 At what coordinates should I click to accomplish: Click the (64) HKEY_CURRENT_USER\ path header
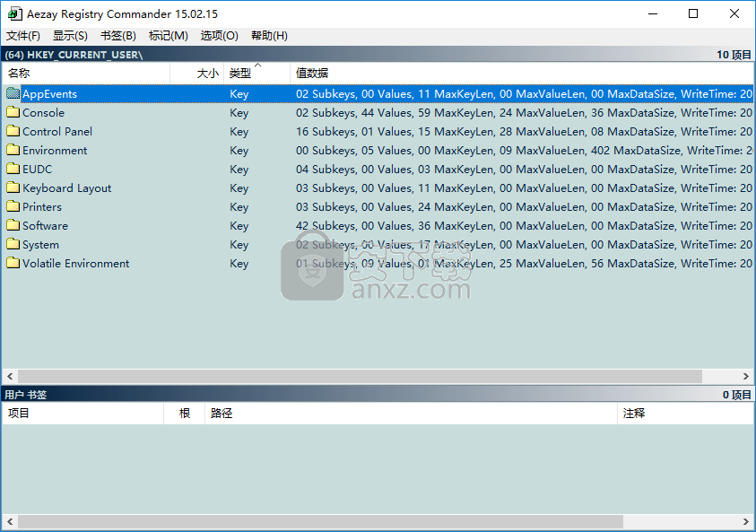(74, 55)
